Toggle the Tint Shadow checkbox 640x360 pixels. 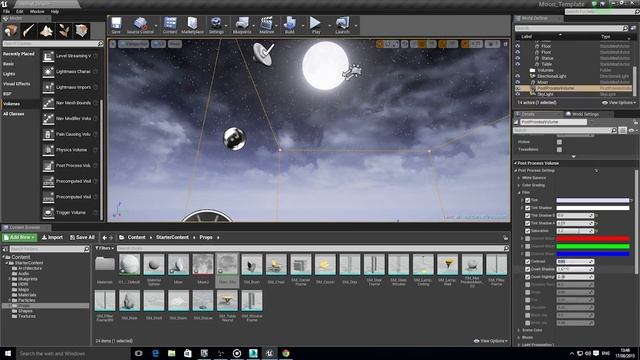[x=527, y=208]
